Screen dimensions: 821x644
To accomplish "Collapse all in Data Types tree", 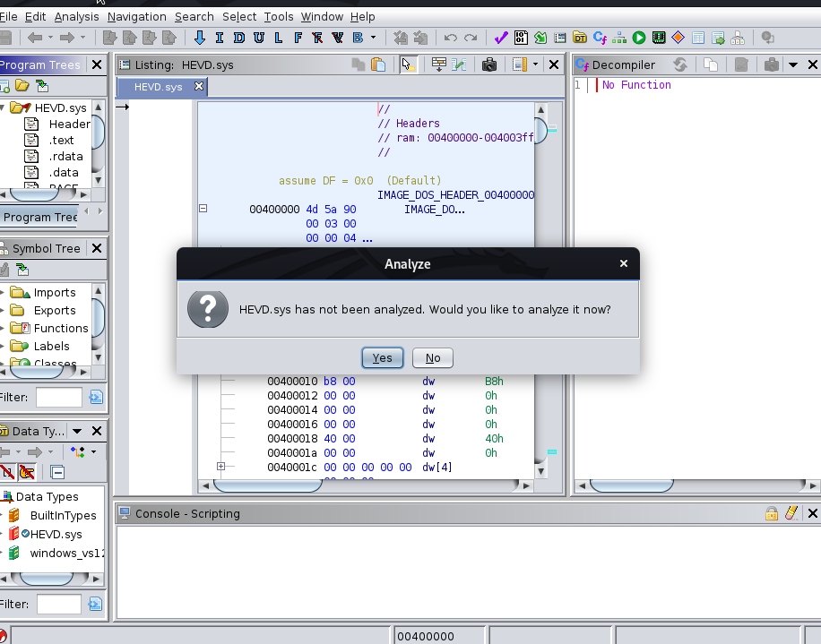I will tap(57, 472).
